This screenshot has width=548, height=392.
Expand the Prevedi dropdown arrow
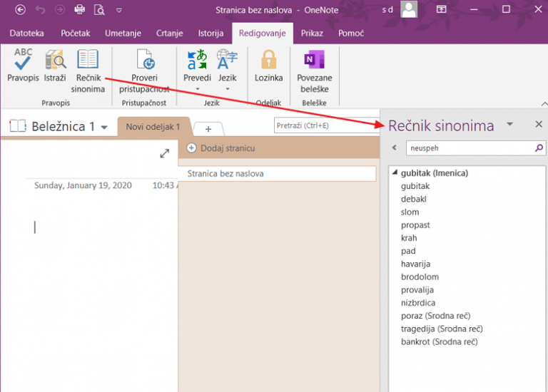point(198,89)
